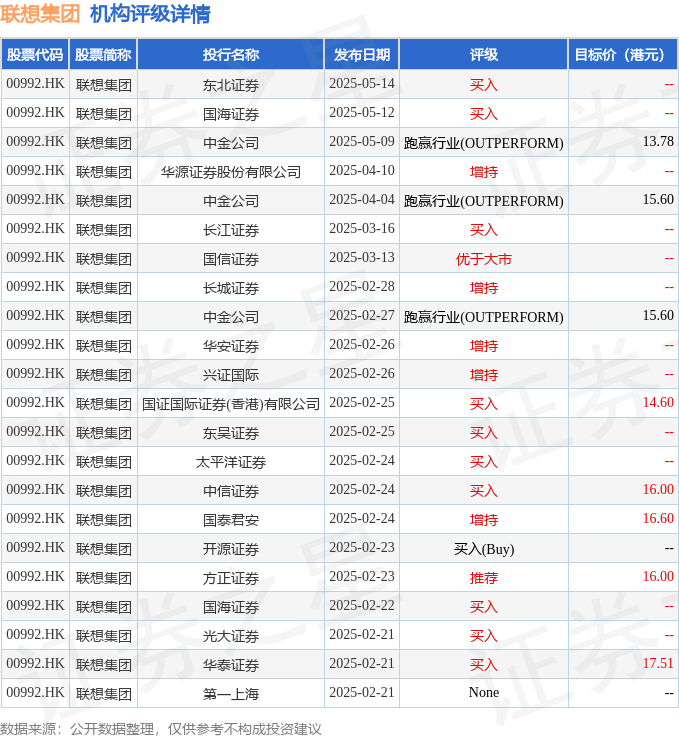Click the date 2025-03-16
Image resolution: width=679 pixels, height=738 pixels.
click(361, 229)
